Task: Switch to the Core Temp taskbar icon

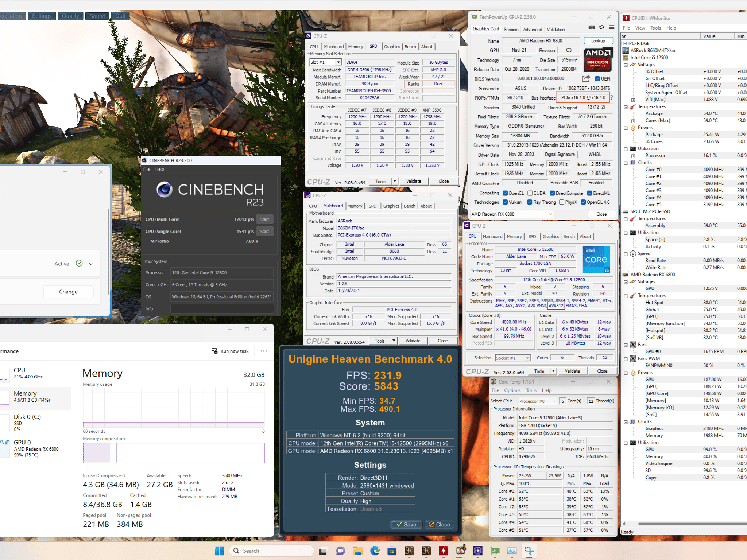Action: [x=460, y=551]
